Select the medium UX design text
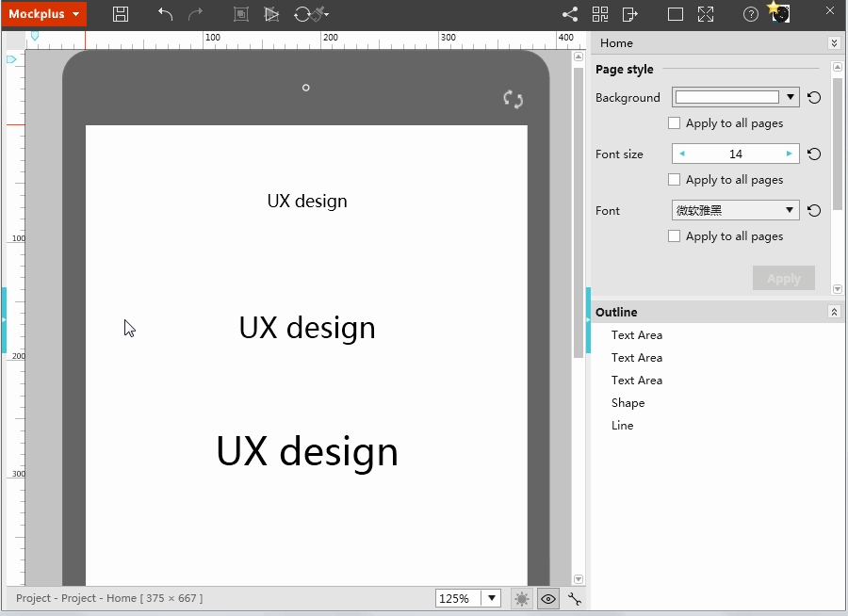Image resolution: width=848 pixels, height=616 pixels. (307, 329)
